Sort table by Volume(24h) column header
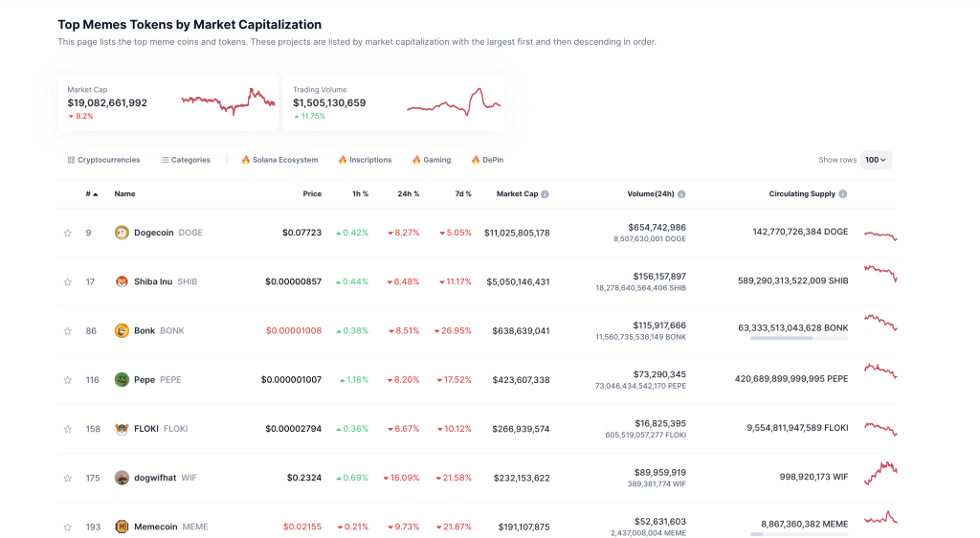The image size is (980, 538). point(651,193)
